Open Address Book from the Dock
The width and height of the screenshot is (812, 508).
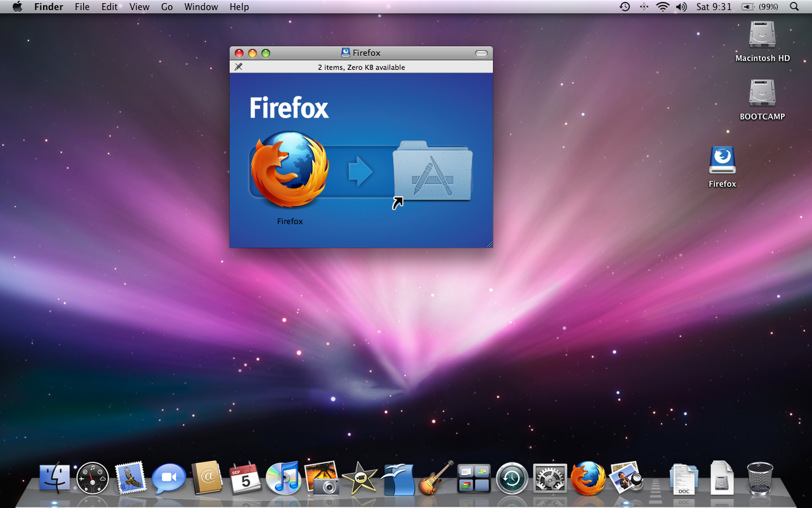coord(207,478)
